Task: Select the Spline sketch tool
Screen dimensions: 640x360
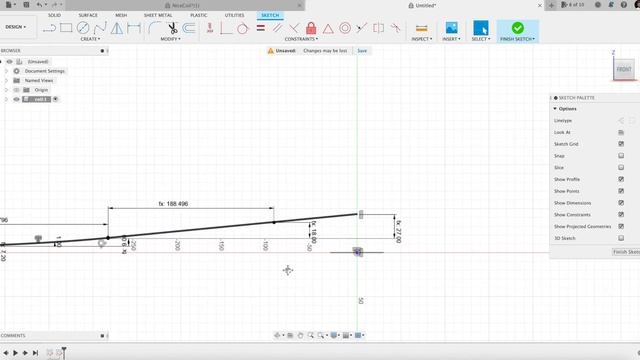Action: (x=100, y=28)
